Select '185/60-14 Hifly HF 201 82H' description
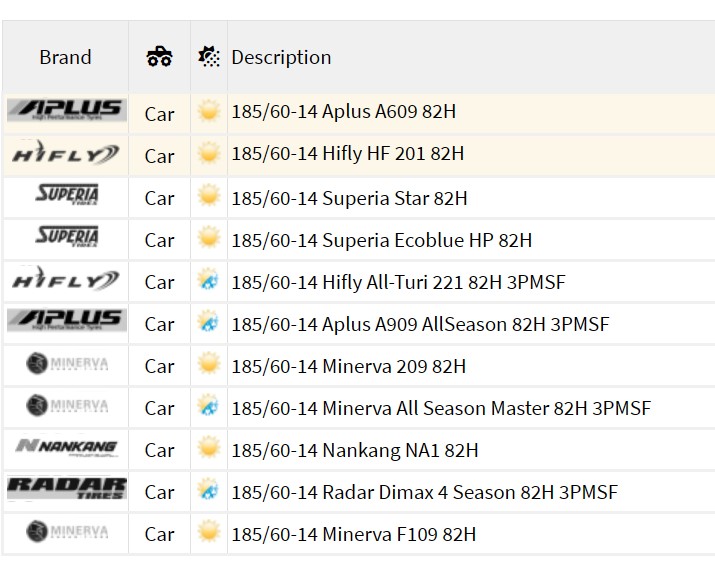 coord(347,154)
